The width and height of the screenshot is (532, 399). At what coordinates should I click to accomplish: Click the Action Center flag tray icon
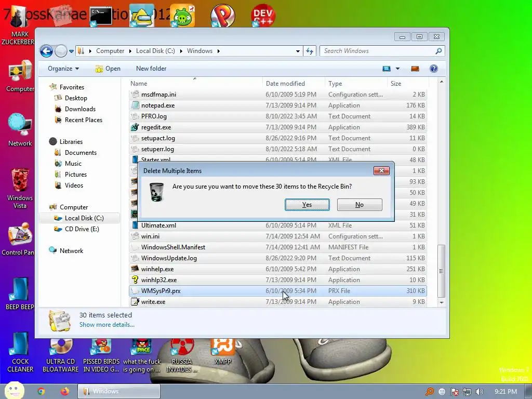point(454,392)
